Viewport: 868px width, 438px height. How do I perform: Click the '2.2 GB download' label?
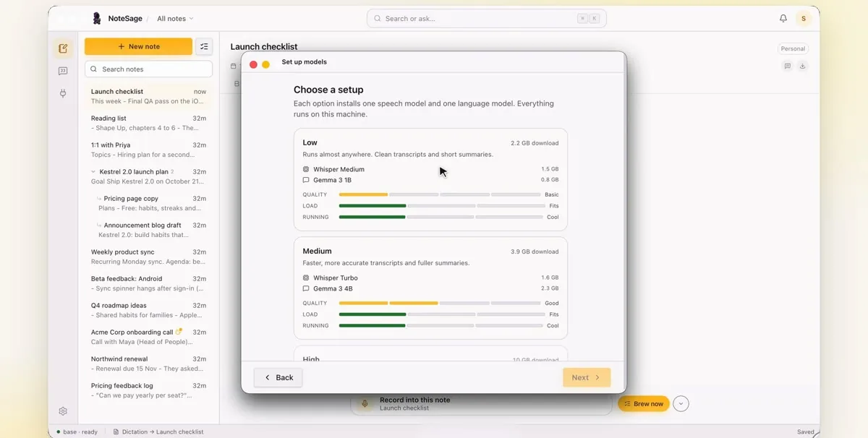coord(535,143)
